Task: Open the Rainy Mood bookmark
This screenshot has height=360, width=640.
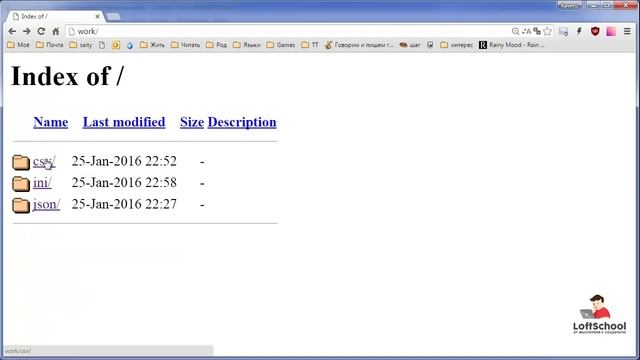Action: click(x=512, y=45)
